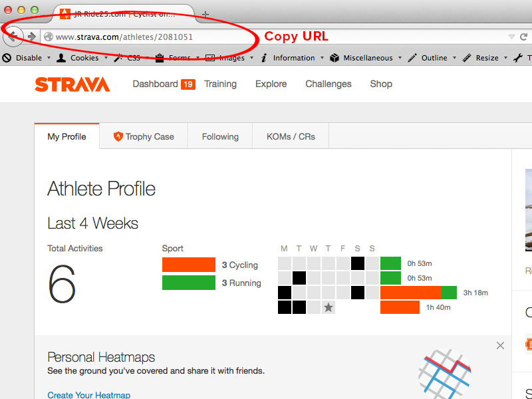Click the browser forward arrow button
This screenshot has width=532, height=399.
click(x=31, y=37)
